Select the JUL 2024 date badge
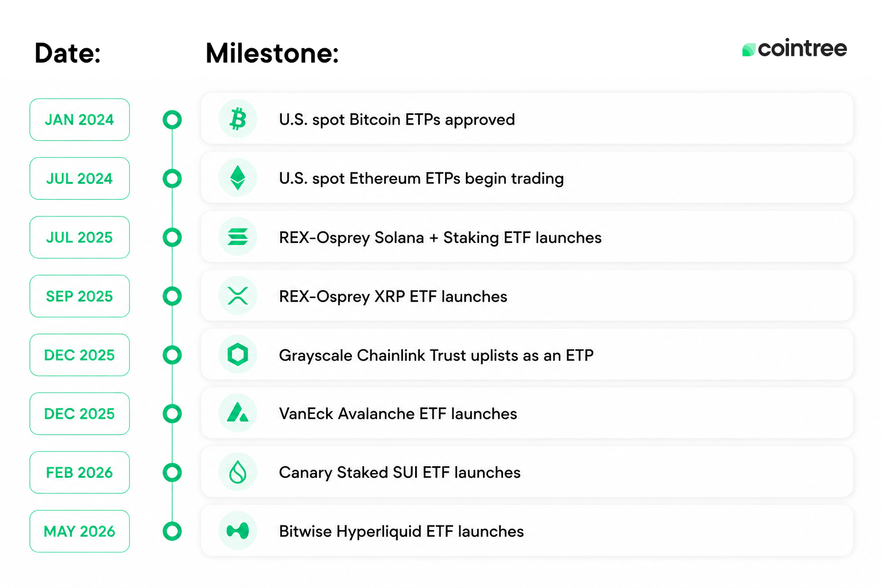This screenshot has width=882, height=588. tap(80, 179)
